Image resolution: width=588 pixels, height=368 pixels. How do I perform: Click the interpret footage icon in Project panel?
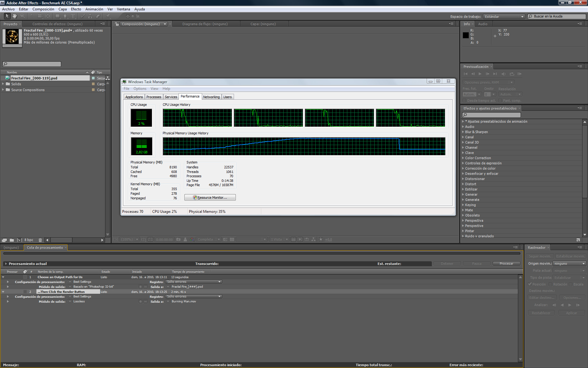4,240
